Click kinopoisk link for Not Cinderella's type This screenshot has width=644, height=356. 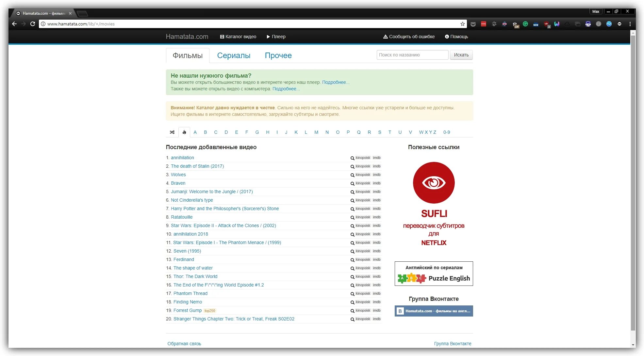pyautogui.click(x=363, y=200)
